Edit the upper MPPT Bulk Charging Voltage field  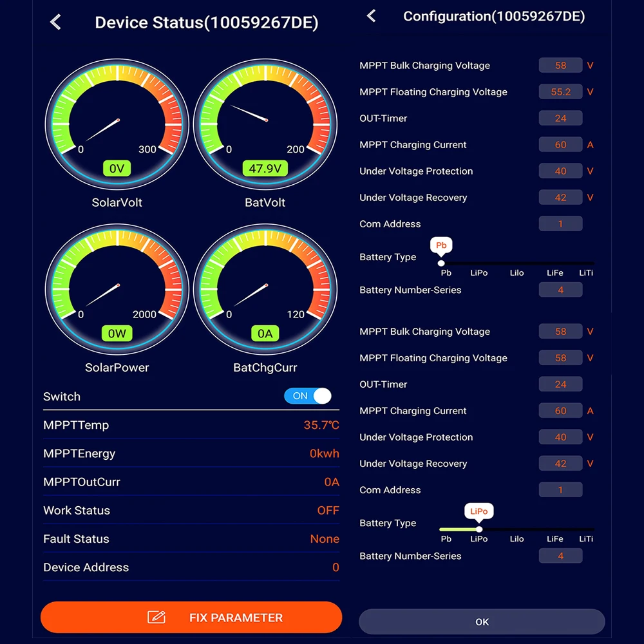click(x=561, y=65)
